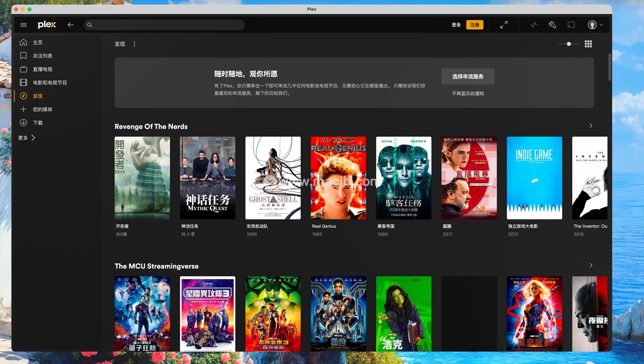Click the 注册 sign-up button

(x=474, y=25)
